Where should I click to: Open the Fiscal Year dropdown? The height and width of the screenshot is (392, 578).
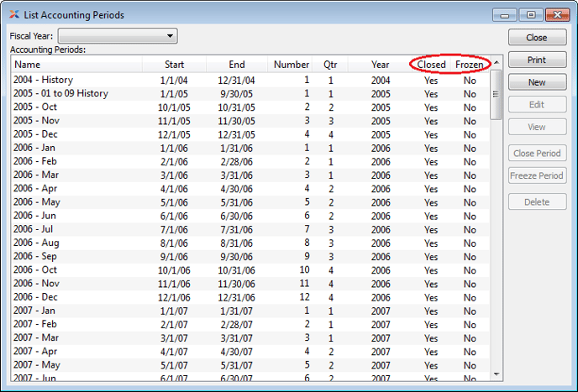[x=117, y=36]
